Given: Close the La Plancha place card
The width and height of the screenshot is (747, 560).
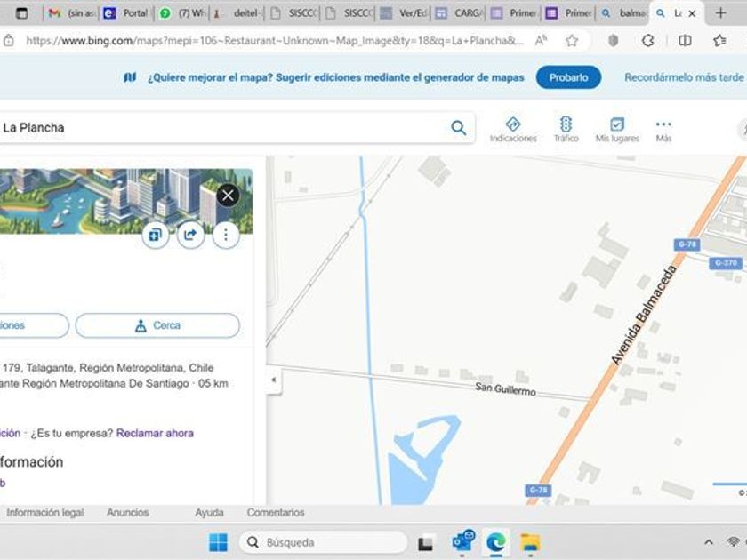Looking at the screenshot, I should point(228,196).
